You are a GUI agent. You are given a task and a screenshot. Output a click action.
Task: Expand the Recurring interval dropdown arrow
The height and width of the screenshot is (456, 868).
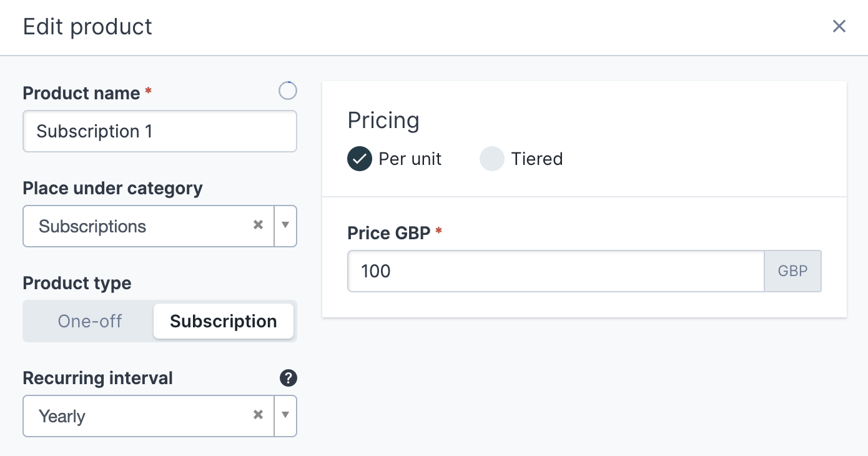coord(285,415)
